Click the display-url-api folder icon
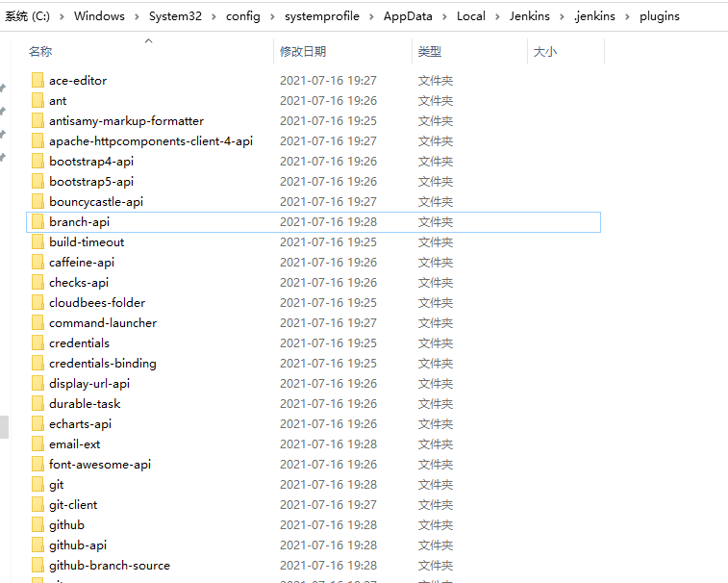 [x=38, y=383]
